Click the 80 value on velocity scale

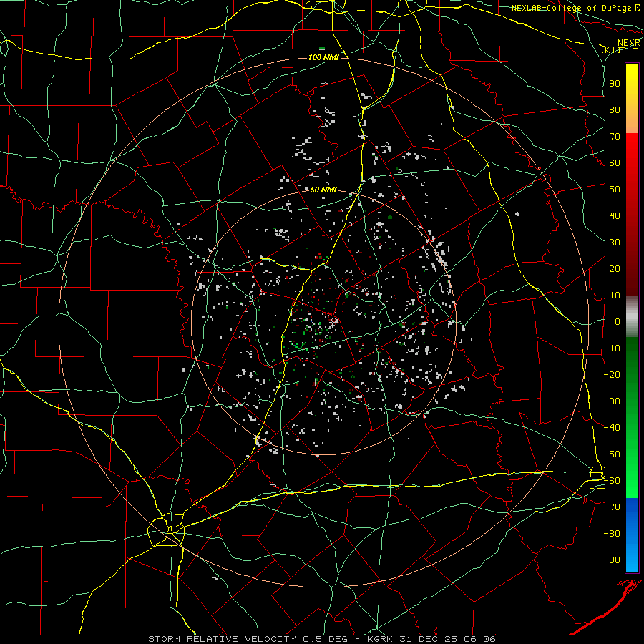[x=615, y=109]
